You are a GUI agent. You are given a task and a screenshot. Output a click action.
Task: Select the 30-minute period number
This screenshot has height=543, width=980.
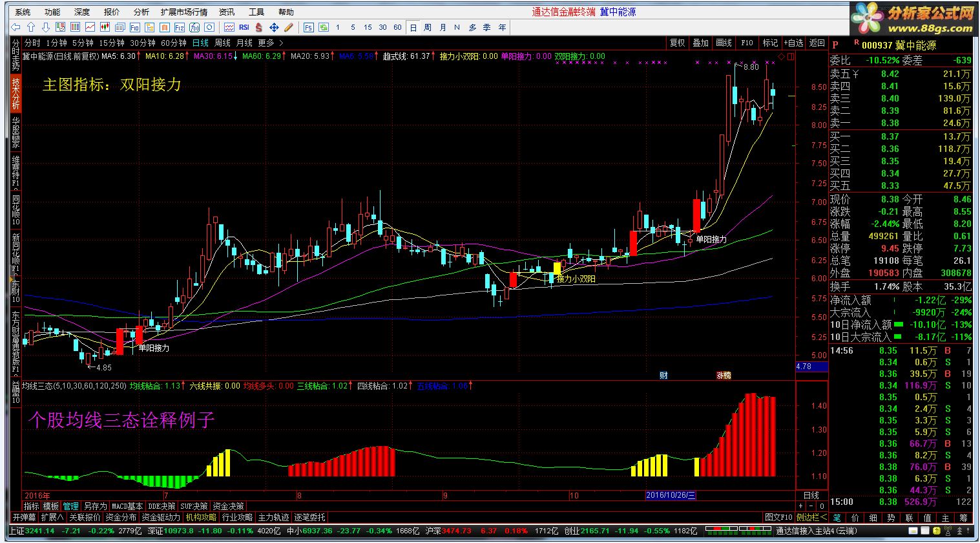(382, 27)
